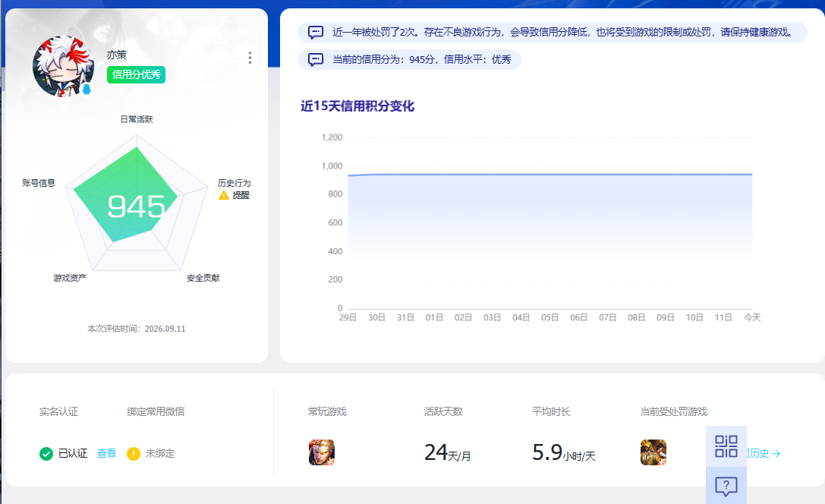Image resolution: width=825 pixels, height=504 pixels.
Task: Click the 账号信息 radar label
Action: point(39,183)
